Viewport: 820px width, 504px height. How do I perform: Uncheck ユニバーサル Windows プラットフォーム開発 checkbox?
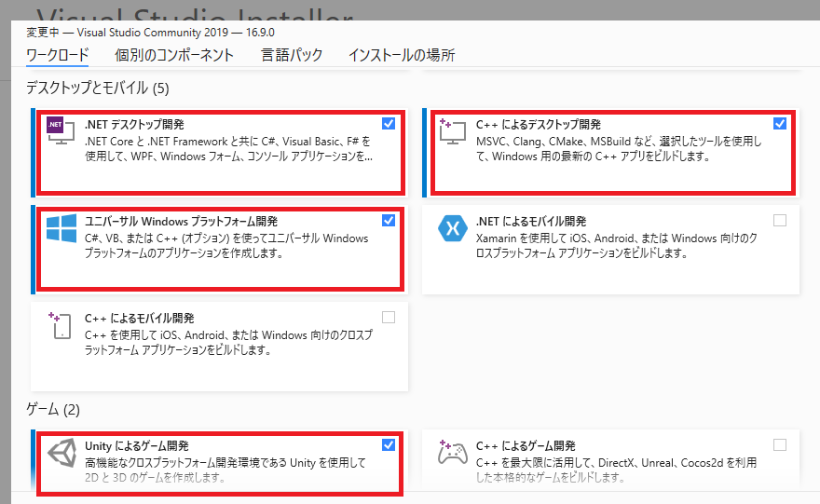click(x=389, y=220)
